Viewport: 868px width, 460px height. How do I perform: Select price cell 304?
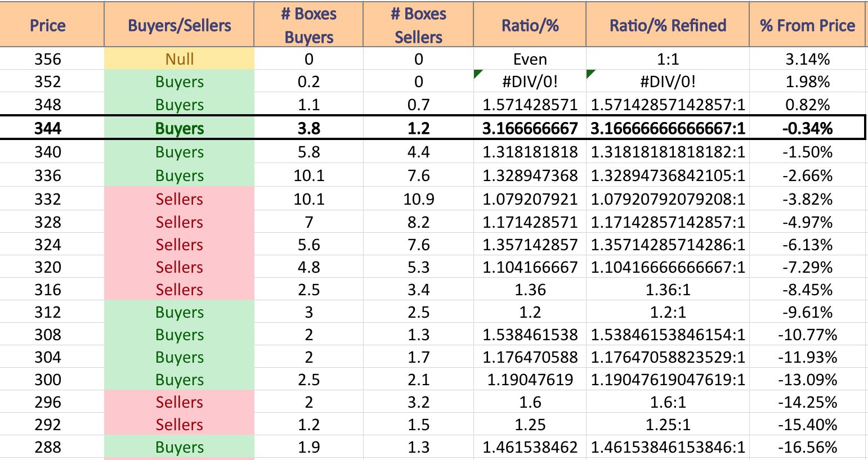click(52, 357)
